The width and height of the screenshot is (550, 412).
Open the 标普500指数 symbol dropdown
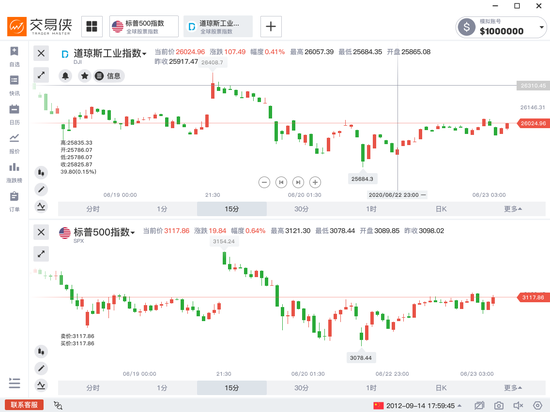104,232
